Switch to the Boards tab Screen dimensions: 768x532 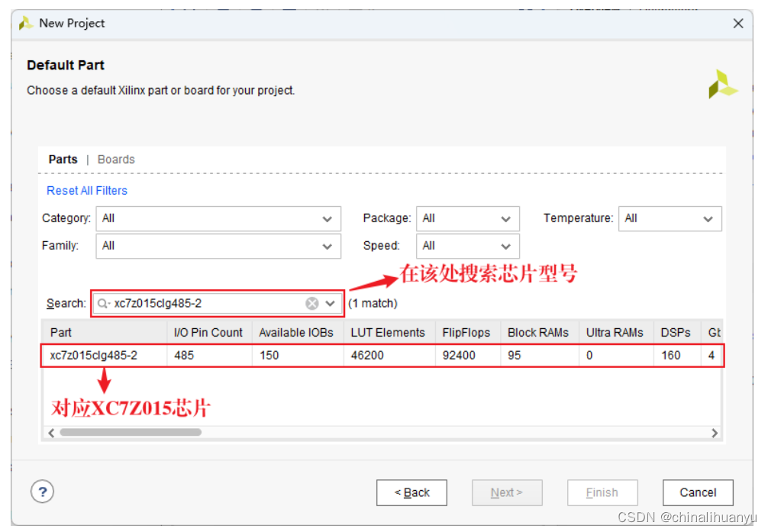coord(116,160)
